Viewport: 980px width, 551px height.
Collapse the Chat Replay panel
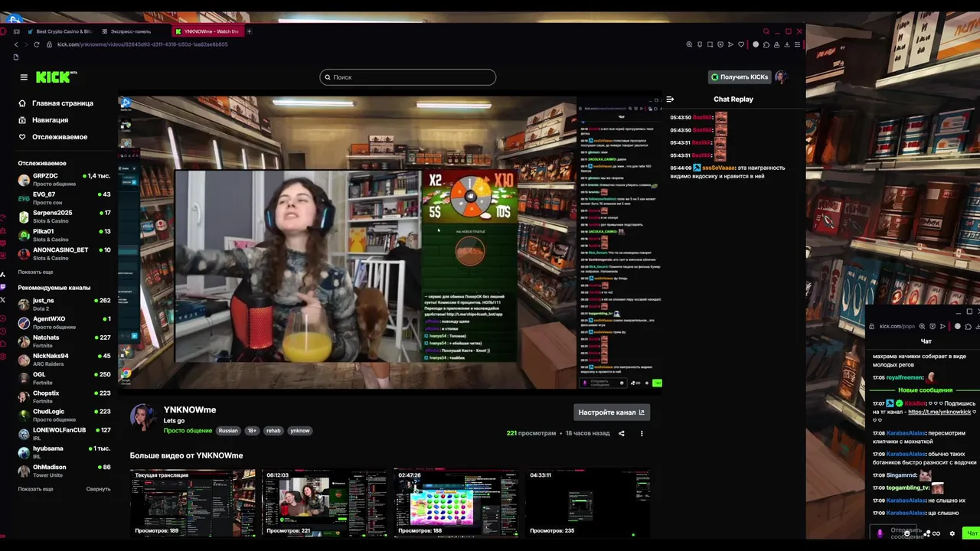tap(670, 99)
